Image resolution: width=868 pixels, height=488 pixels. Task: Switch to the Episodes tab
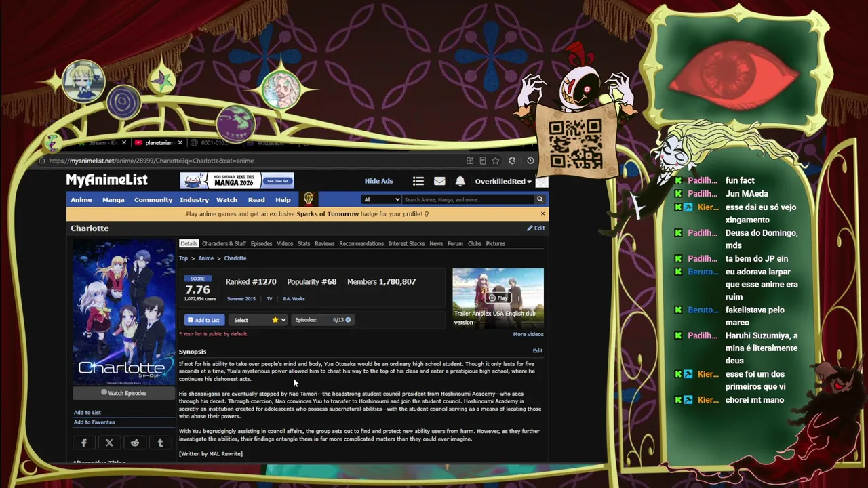click(x=261, y=244)
